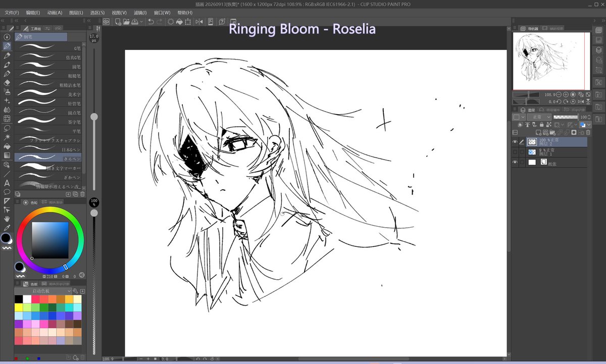606x364 pixels.
Task: Select the 美术字 sub tool brush
Action: pyautogui.click(x=48, y=94)
